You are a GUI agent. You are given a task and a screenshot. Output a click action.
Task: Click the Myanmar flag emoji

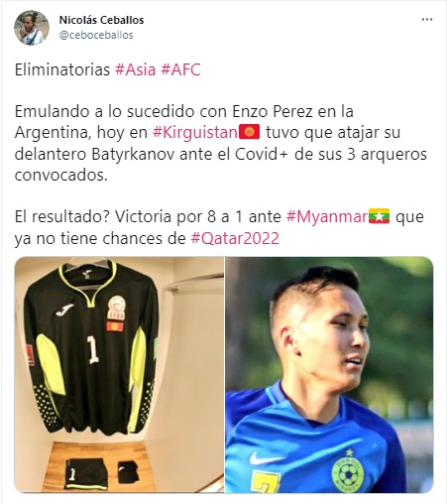[379, 216]
